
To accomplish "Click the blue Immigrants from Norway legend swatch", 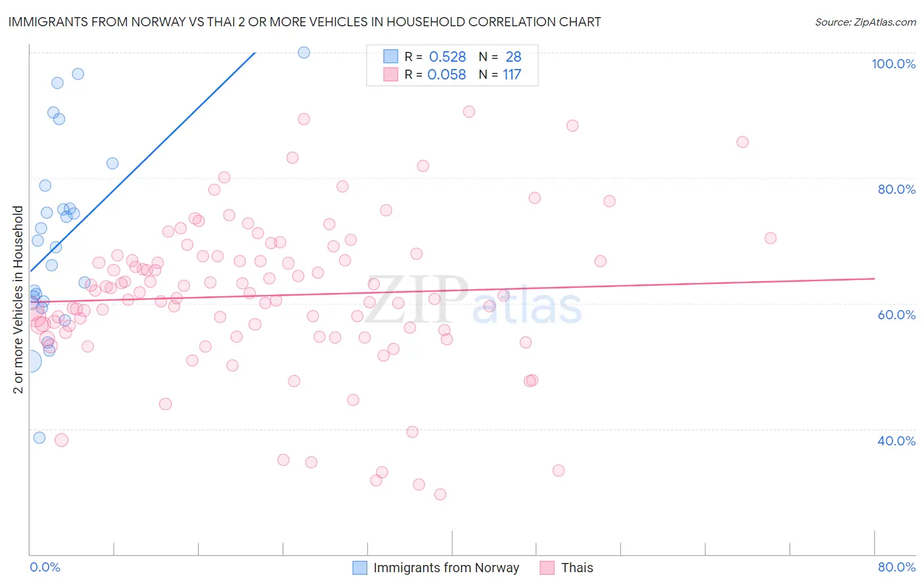I will 359,568.
